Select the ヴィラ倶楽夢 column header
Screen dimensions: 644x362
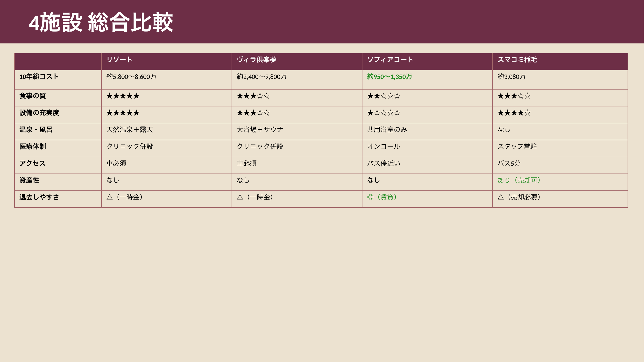click(256, 59)
